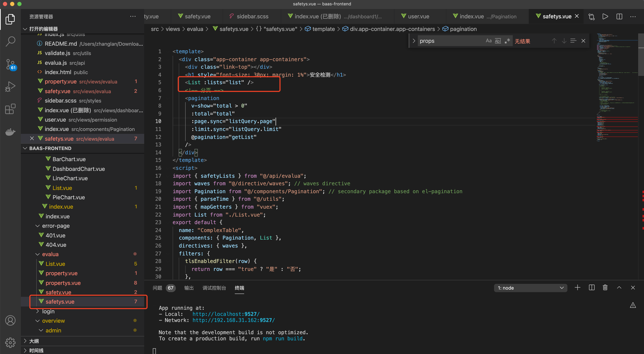Open the terminal selector dropdown '1: node'
Screen dimensions: 644x354
point(530,288)
